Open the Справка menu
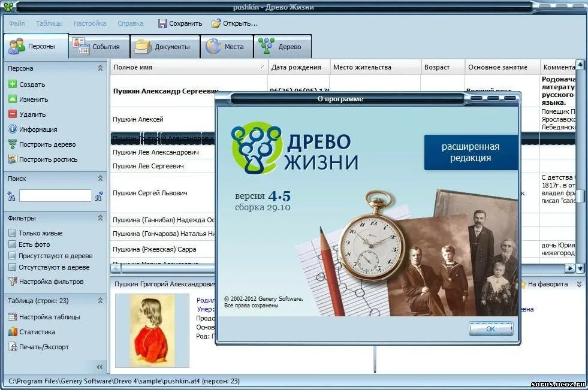The image size is (588, 390). point(131,23)
